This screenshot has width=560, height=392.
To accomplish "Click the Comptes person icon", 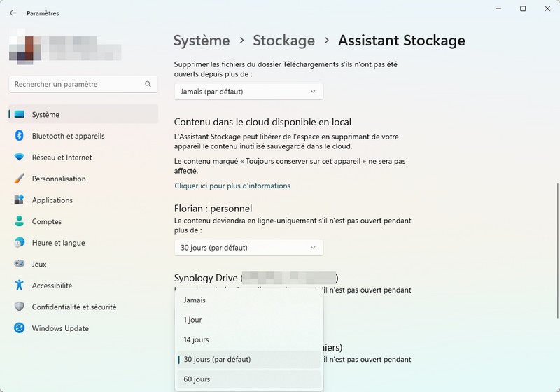I will coord(20,221).
